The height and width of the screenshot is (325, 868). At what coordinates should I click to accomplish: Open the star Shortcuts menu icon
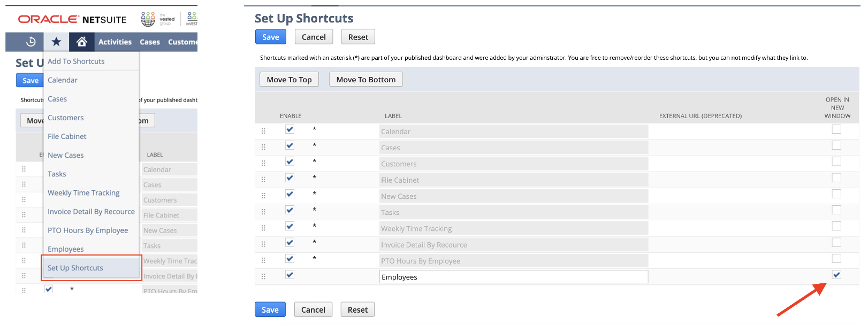tap(56, 42)
